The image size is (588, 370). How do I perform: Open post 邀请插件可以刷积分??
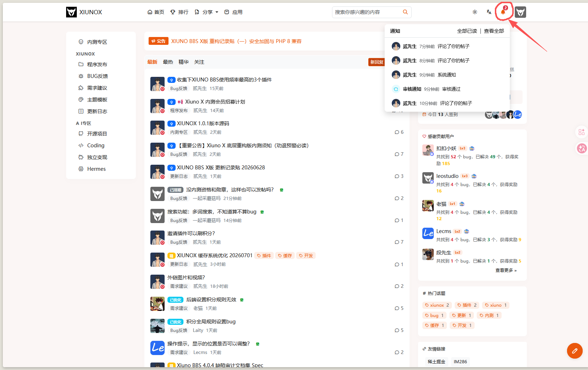tap(191, 233)
